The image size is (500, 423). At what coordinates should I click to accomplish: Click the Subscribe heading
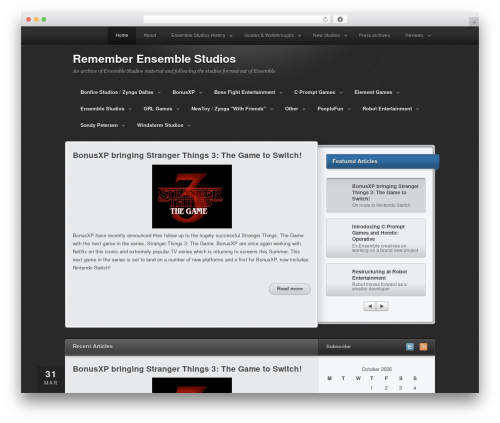338,347
